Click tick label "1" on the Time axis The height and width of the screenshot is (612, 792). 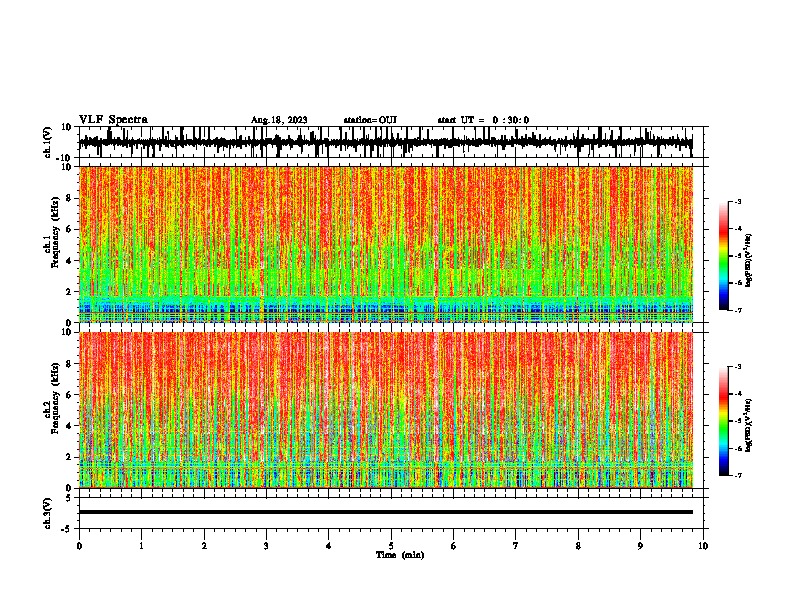click(141, 546)
